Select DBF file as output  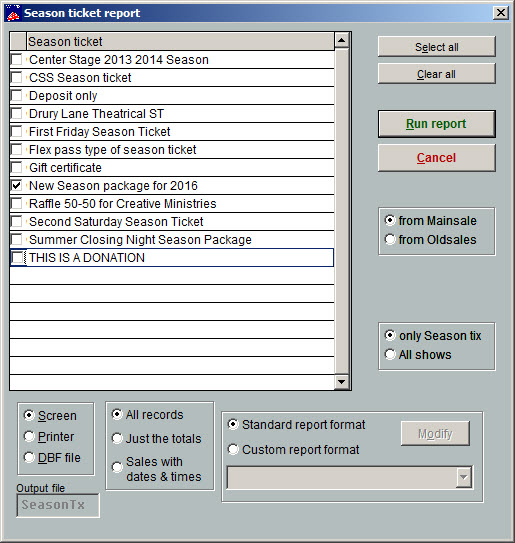tap(29, 457)
